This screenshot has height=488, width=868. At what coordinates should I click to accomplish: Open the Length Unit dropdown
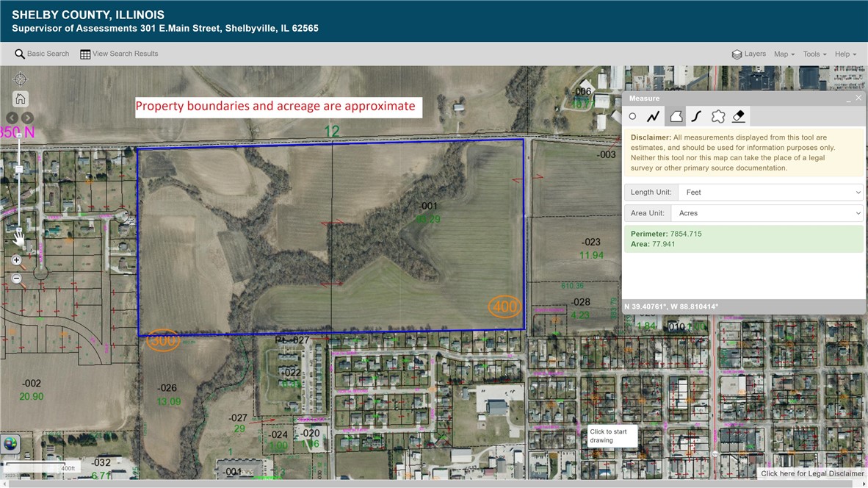click(770, 193)
